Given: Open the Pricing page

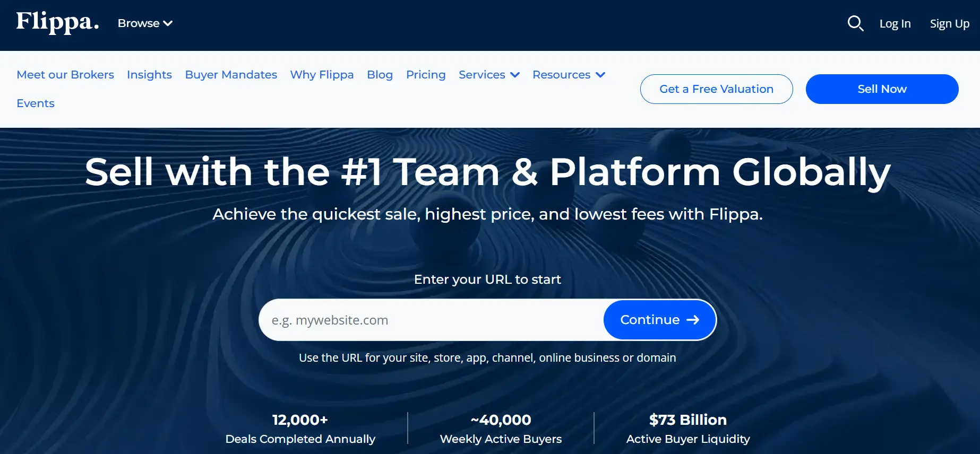Looking at the screenshot, I should coord(426,75).
